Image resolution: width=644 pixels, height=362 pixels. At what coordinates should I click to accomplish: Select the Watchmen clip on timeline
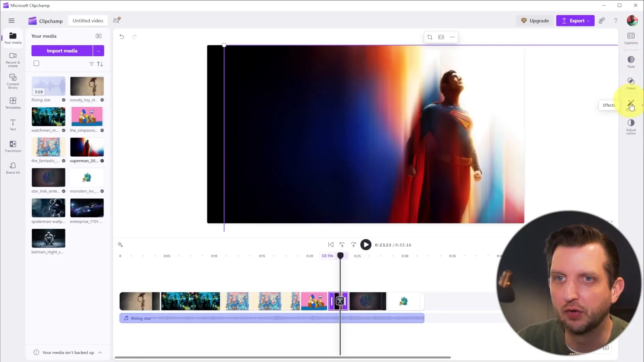click(x=191, y=301)
